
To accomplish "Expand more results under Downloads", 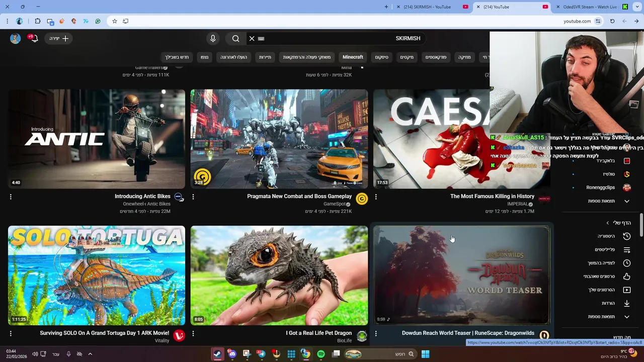I will click(x=609, y=317).
